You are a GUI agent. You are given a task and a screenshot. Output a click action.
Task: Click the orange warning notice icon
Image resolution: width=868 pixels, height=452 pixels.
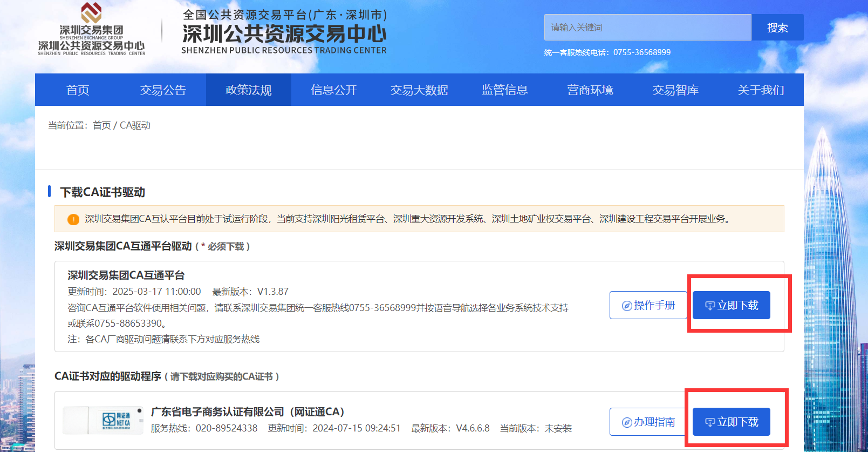point(73,219)
